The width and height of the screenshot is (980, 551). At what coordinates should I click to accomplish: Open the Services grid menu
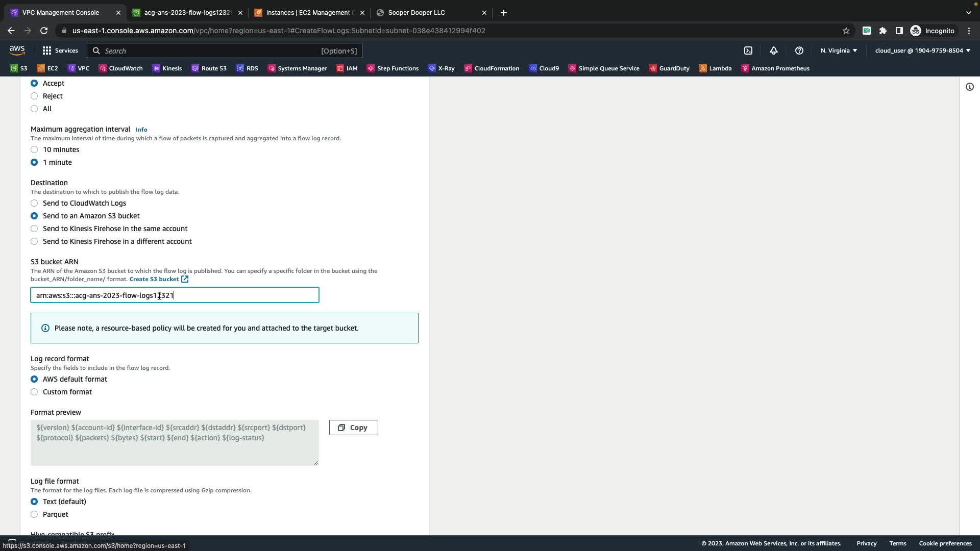tap(60, 51)
